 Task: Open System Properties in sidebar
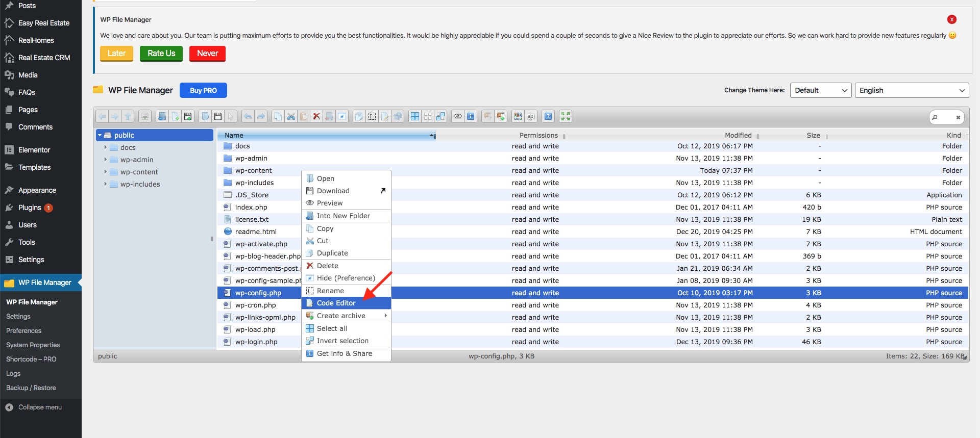point(33,345)
